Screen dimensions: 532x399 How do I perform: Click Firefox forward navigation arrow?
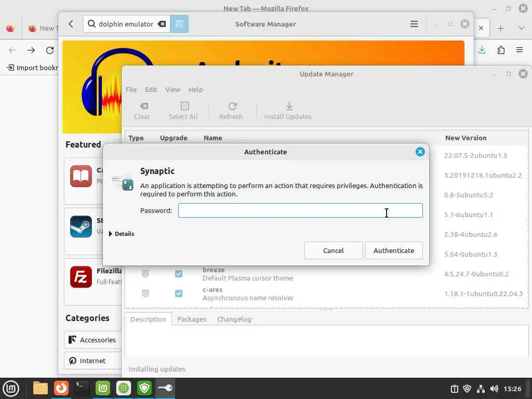tap(31, 50)
